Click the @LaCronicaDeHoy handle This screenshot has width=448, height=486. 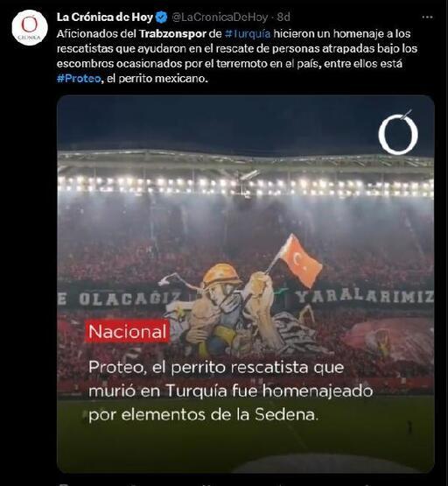(x=220, y=18)
